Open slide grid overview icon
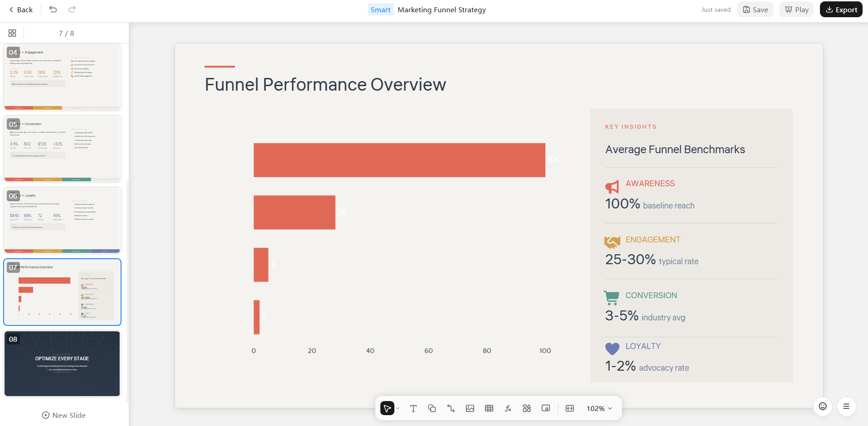The width and height of the screenshot is (868, 426). tap(12, 33)
